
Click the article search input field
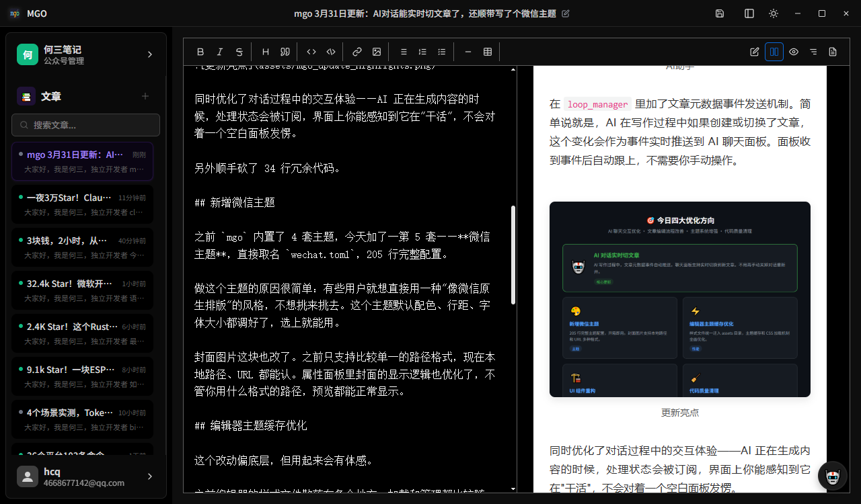click(x=85, y=125)
